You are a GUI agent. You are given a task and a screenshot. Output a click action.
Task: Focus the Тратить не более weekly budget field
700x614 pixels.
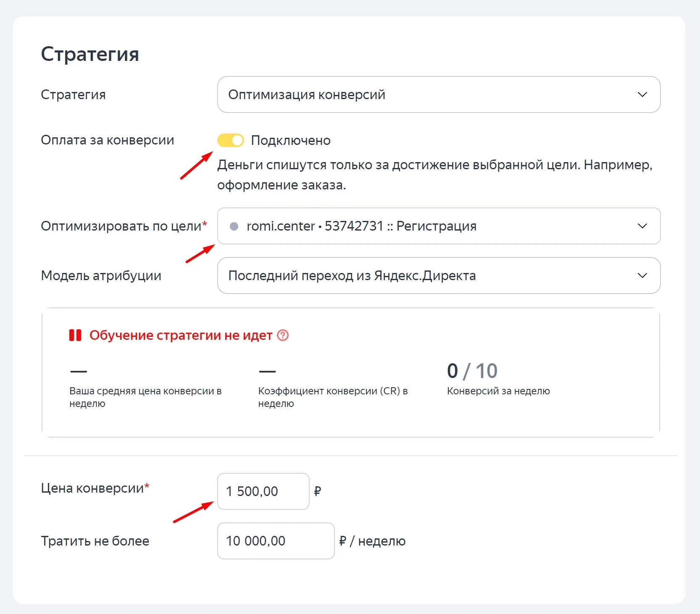point(276,541)
